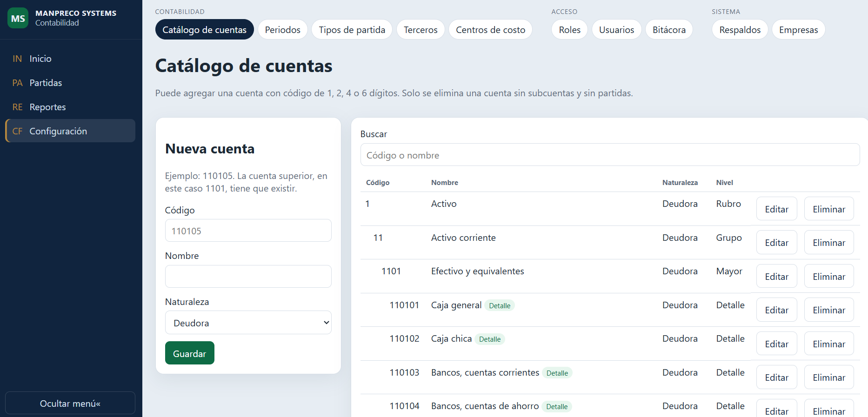Click the Código column header
Viewport: 868px width, 417px height.
[x=378, y=183]
